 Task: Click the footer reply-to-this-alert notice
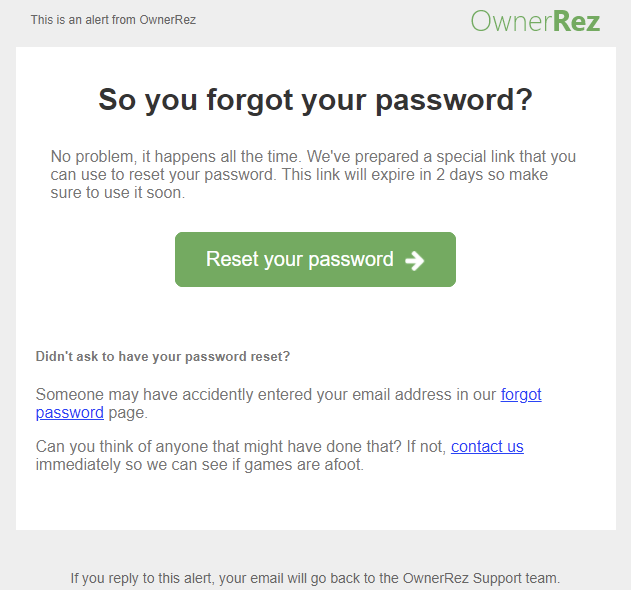coord(315,578)
